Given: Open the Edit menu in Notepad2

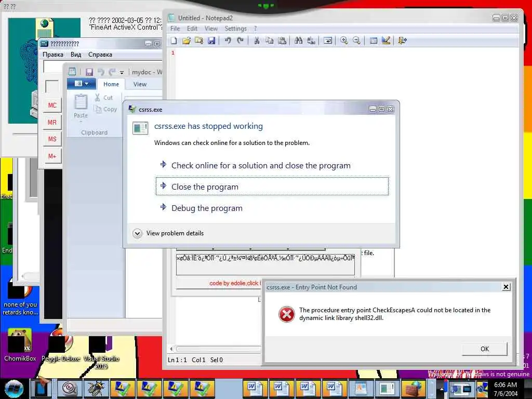Looking at the screenshot, I should pyautogui.click(x=192, y=29).
